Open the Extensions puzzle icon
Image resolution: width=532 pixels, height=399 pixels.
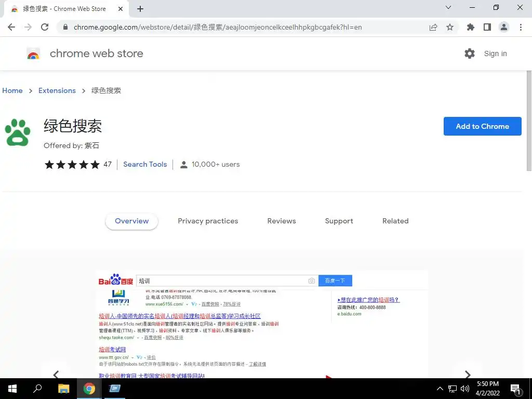(471, 27)
